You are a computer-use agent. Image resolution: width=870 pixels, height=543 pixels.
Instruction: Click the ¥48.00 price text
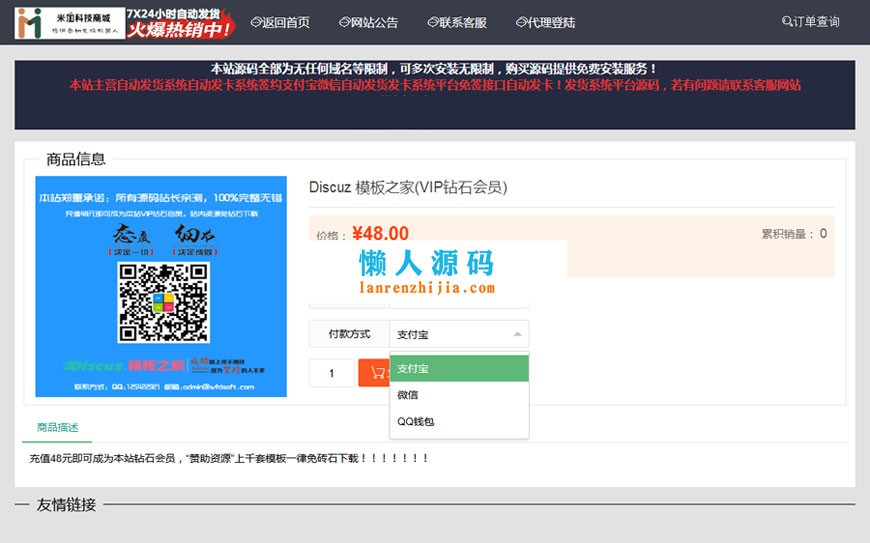380,234
